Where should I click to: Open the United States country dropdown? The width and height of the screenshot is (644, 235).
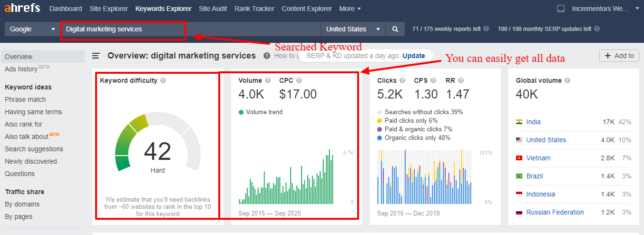353,29
